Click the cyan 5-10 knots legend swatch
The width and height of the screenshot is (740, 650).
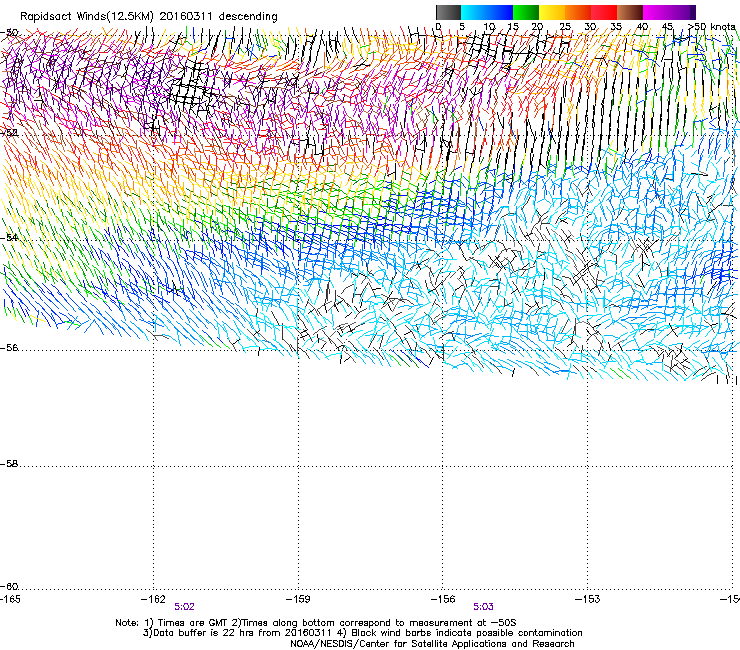474,12
